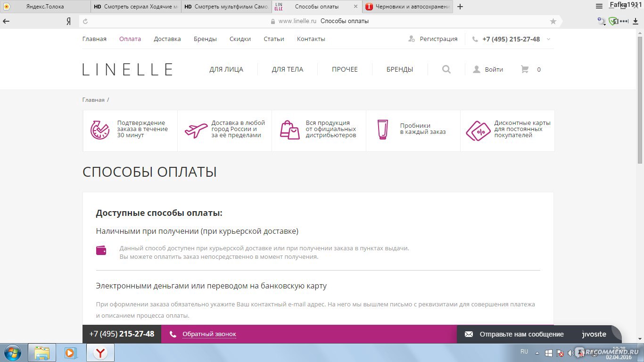Click the envelope icon in jivosite chat bar
644x362 pixels.
469,334
